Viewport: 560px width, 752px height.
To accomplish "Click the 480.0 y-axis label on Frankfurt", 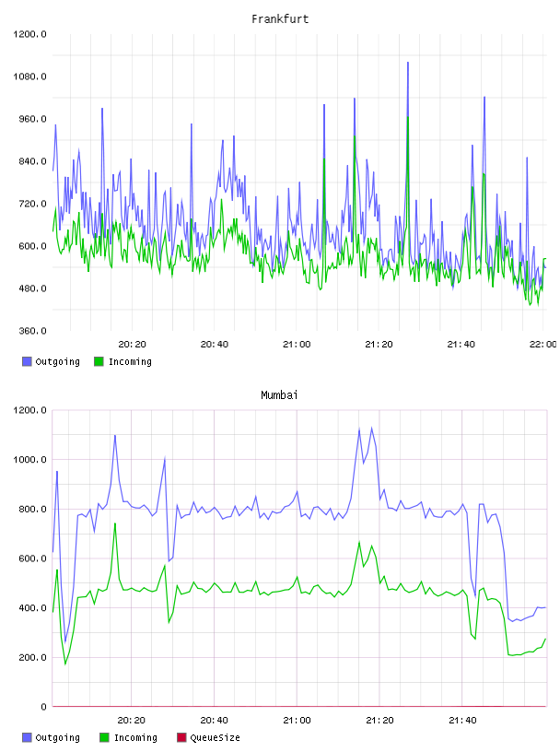I will pyautogui.click(x=32, y=288).
